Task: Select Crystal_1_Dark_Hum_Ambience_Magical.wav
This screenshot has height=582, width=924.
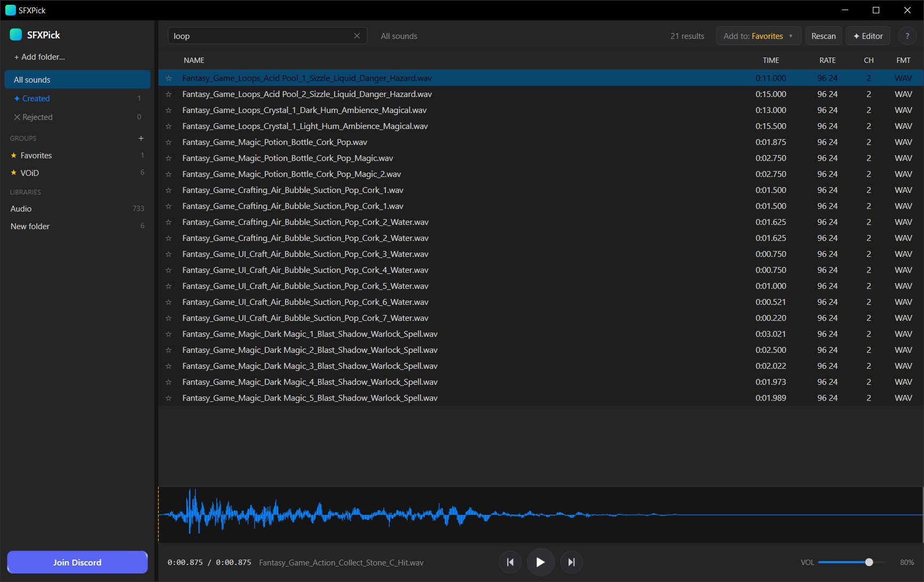Action: point(540,110)
